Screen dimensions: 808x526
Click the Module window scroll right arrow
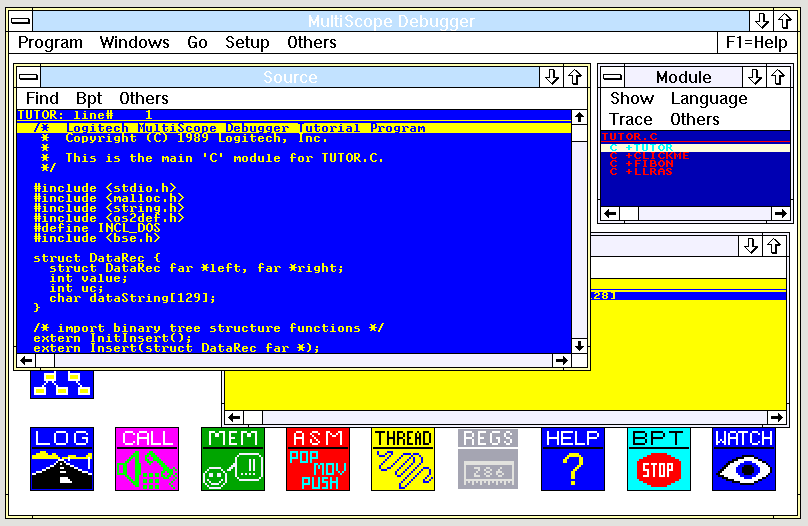tap(781, 213)
